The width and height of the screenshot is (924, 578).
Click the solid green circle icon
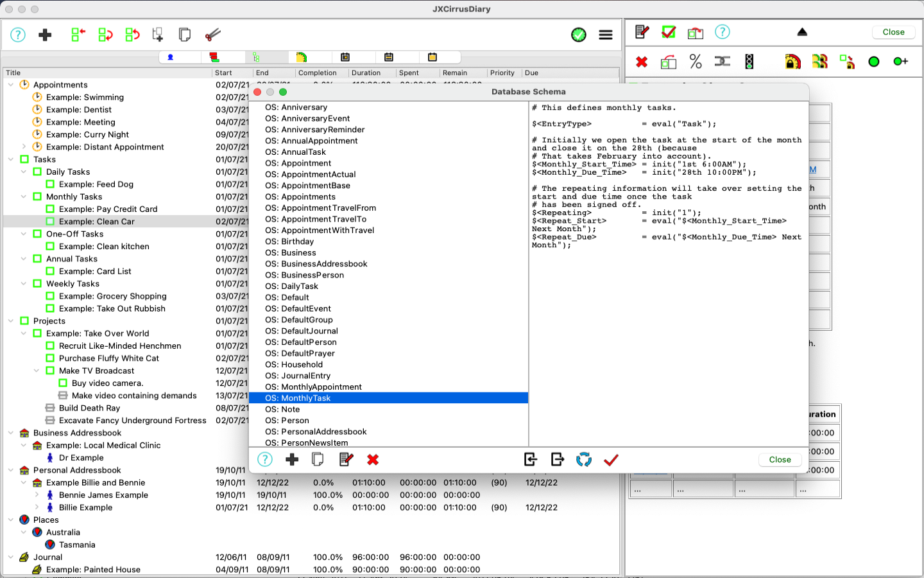click(x=874, y=62)
